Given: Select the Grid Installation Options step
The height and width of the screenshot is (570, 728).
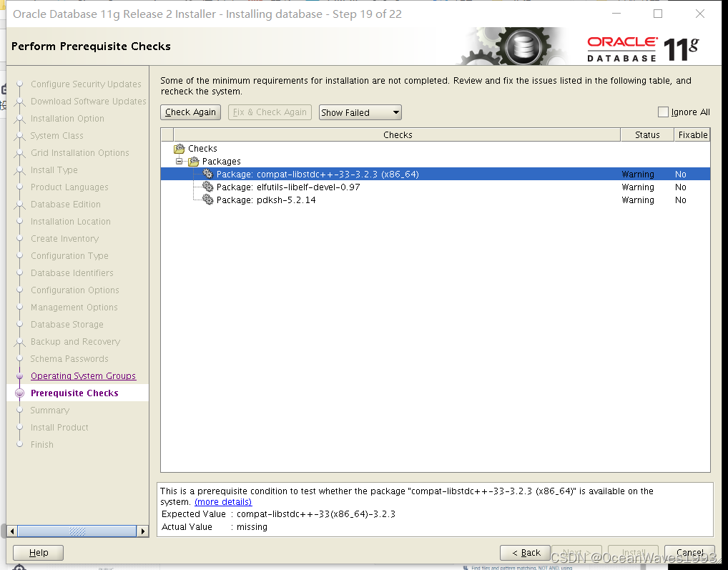Looking at the screenshot, I should pyautogui.click(x=80, y=153).
